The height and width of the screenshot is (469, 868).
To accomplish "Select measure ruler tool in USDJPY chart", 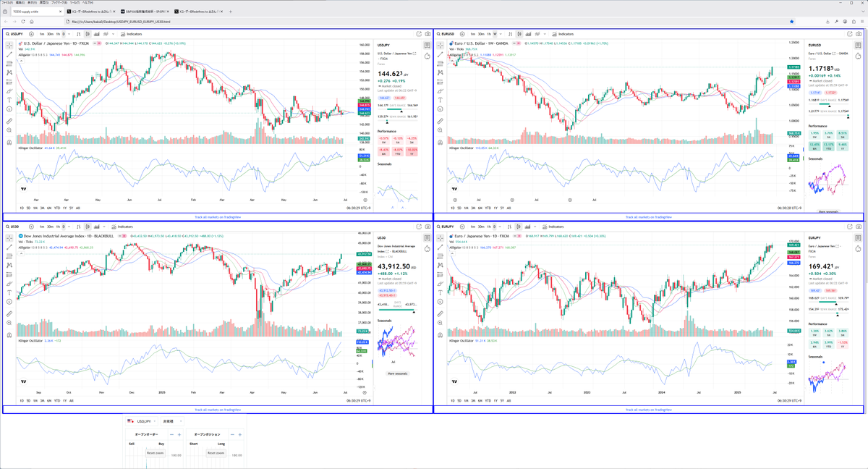I will click(x=9, y=121).
